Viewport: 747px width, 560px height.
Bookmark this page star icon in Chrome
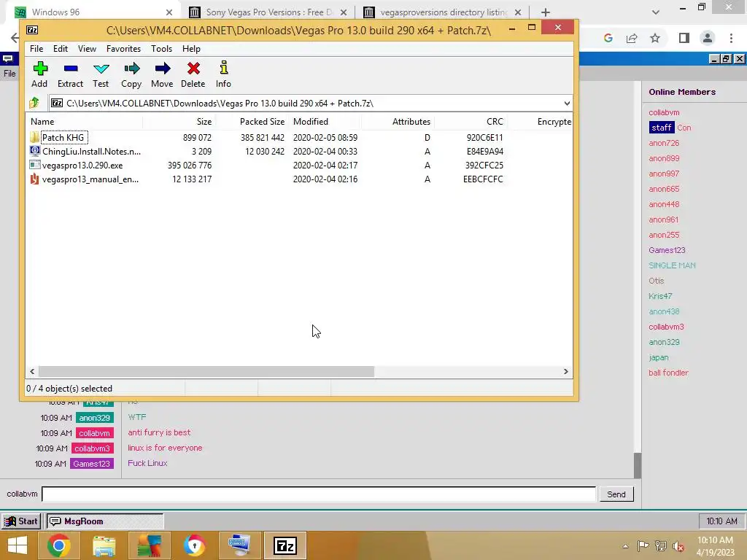(x=655, y=38)
